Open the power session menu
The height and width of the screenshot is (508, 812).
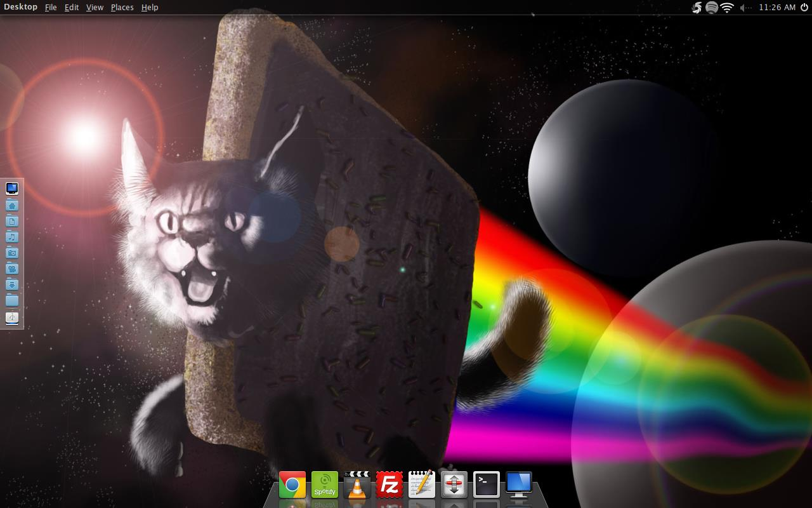pyautogui.click(x=804, y=8)
